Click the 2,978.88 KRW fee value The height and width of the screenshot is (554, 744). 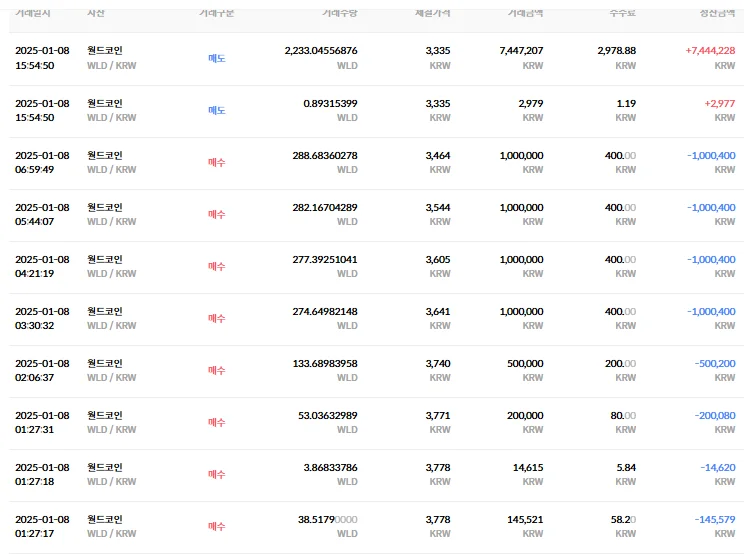coord(616,51)
